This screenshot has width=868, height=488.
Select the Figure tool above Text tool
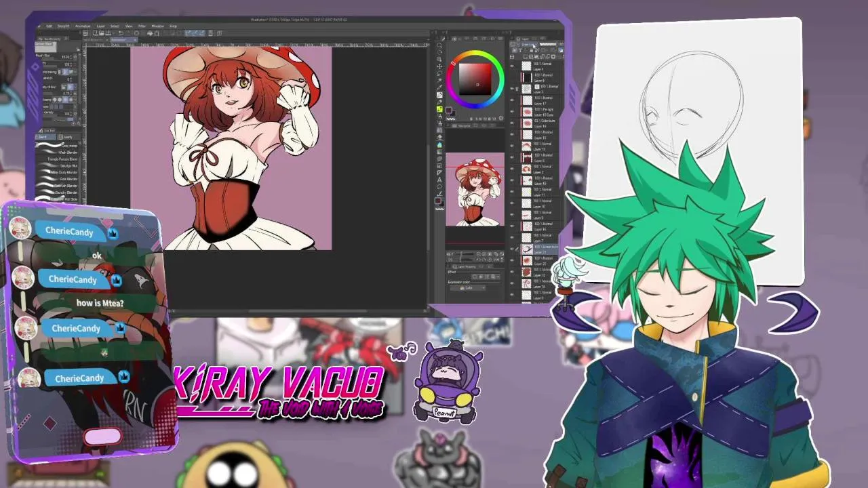pos(439,172)
